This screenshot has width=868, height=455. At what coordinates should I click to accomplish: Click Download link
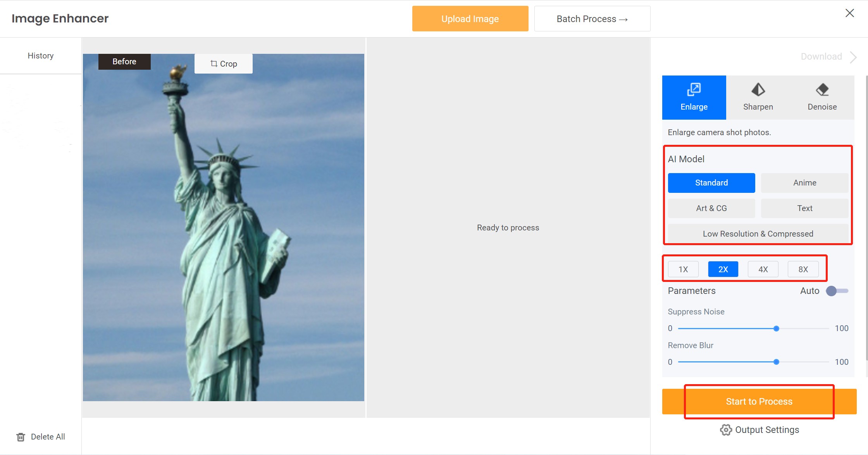[x=821, y=57]
